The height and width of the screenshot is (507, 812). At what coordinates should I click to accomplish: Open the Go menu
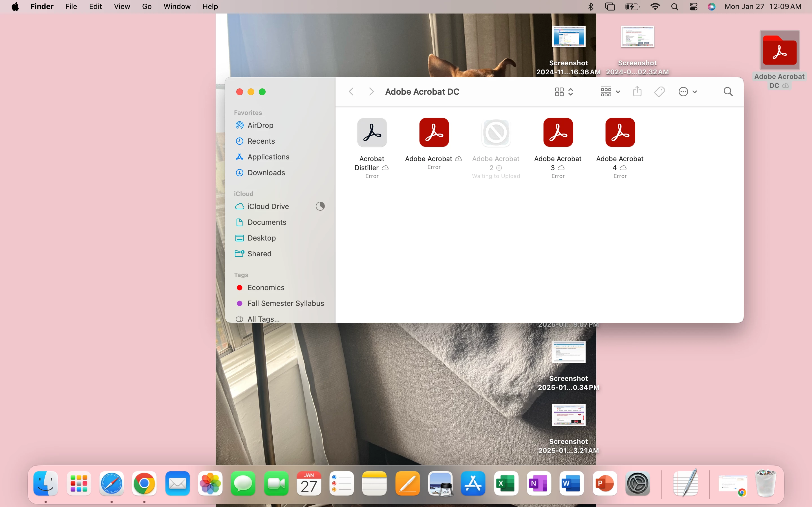[x=147, y=7]
